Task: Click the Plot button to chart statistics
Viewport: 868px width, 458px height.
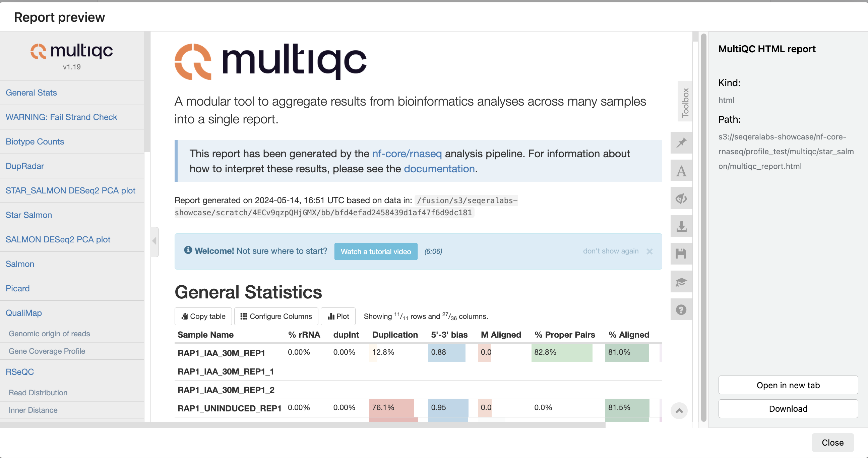Action: tap(338, 316)
